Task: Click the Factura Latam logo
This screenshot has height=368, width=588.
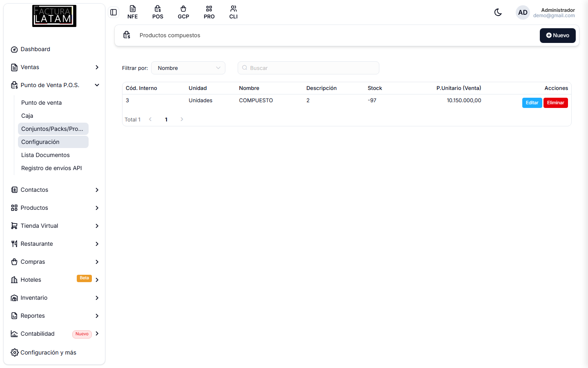Action: [54, 16]
